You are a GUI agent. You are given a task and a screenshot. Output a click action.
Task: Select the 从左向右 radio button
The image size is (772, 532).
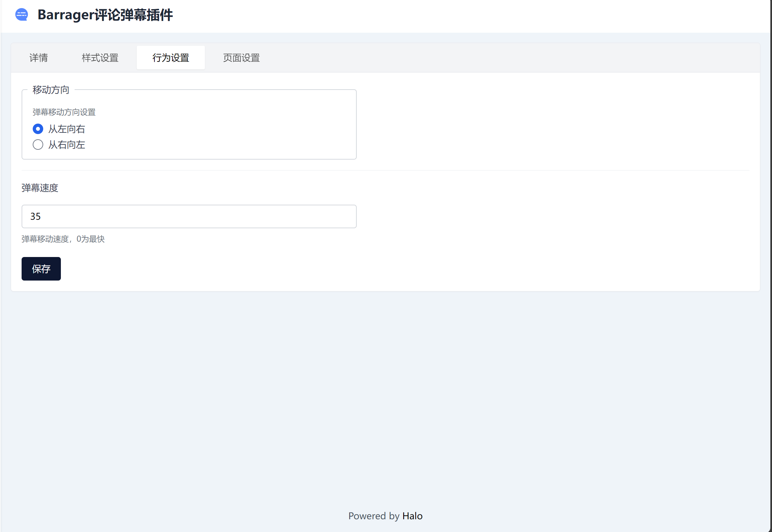(38, 129)
